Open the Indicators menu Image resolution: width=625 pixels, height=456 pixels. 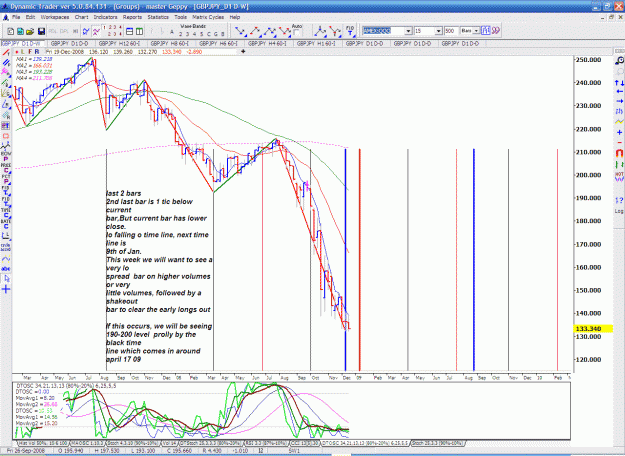pos(105,17)
